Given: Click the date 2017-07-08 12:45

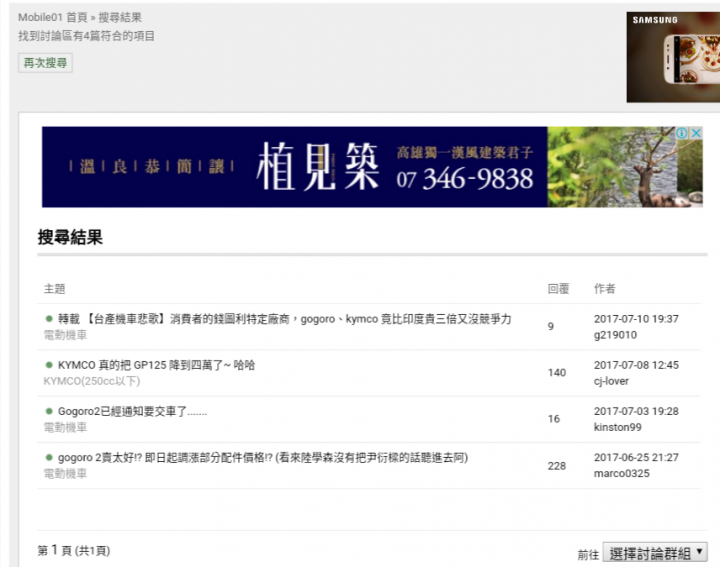Looking at the screenshot, I should 636,365.
